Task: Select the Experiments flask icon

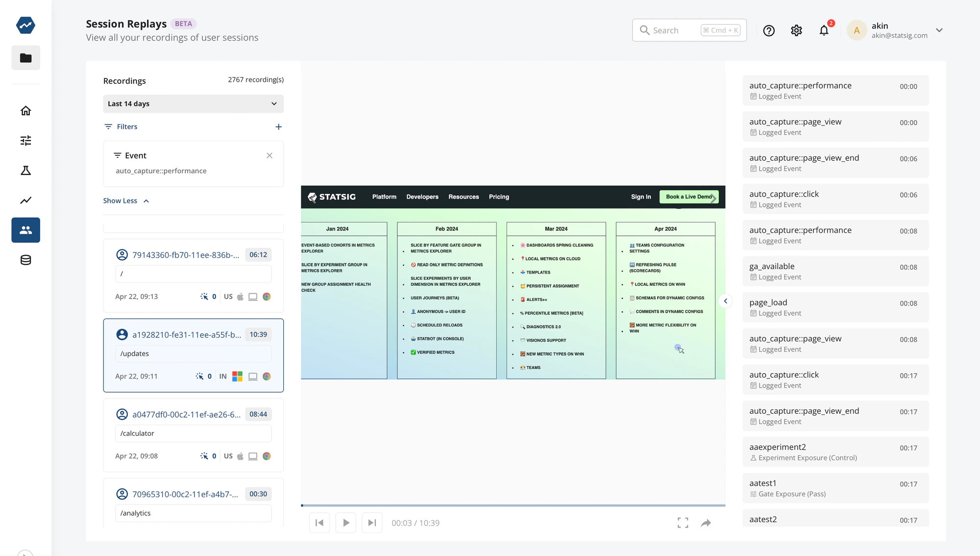Action: click(25, 170)
